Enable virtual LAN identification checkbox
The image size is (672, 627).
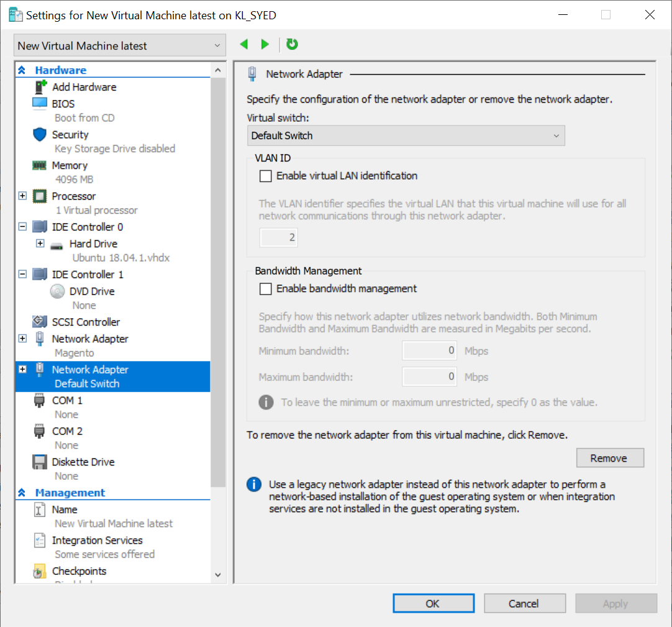(x=266, y=176)
